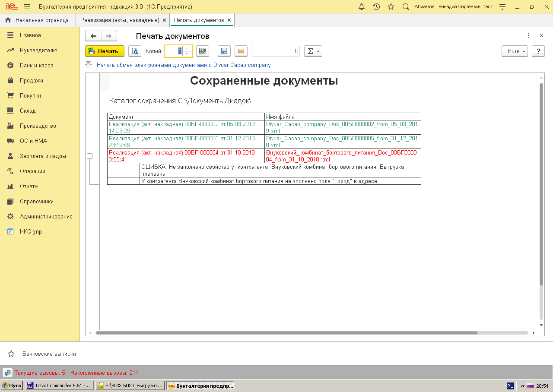Close the Печать документов form with the X
553x392 pixels.
541,36
